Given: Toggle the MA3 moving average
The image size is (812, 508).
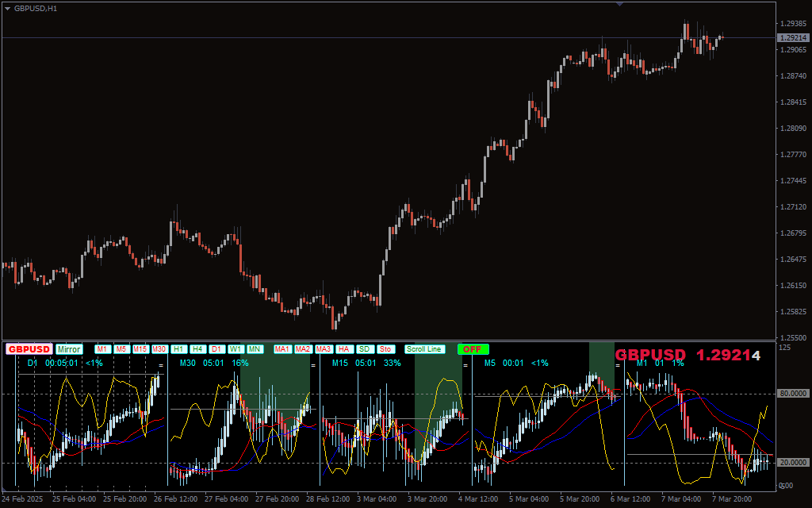Looking at the screenshot, I should coord(324,349).
